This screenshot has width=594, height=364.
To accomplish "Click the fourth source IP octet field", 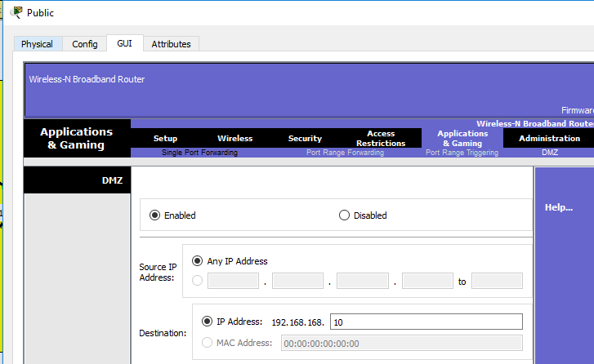I will coord(427,281).
